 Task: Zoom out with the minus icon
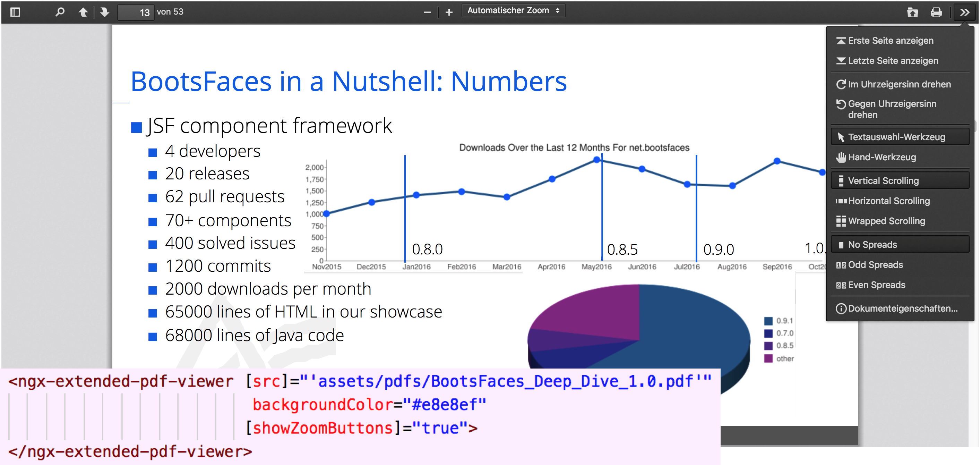(x=428, y=12)
